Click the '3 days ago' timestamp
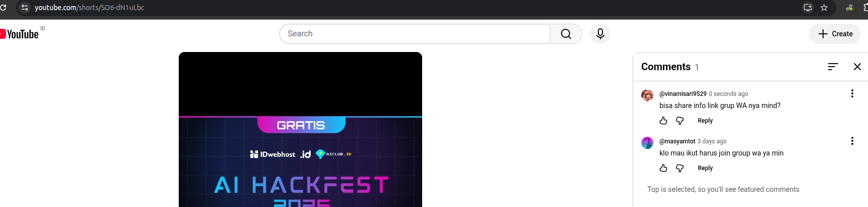 [x=712, y=141]
